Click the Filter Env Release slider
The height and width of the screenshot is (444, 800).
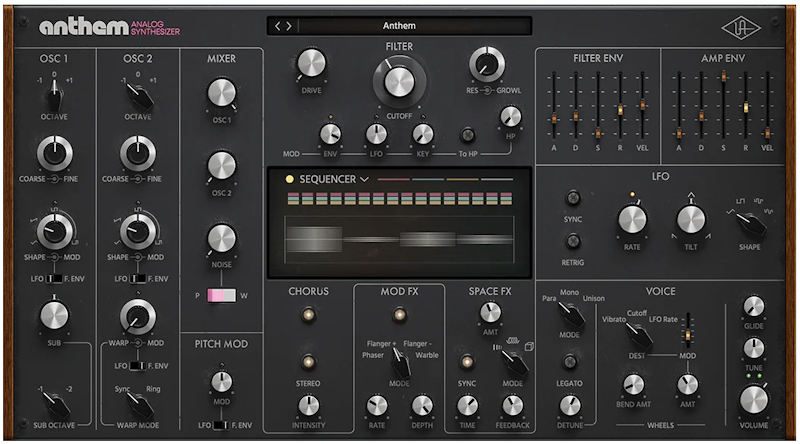coord(620,110)
